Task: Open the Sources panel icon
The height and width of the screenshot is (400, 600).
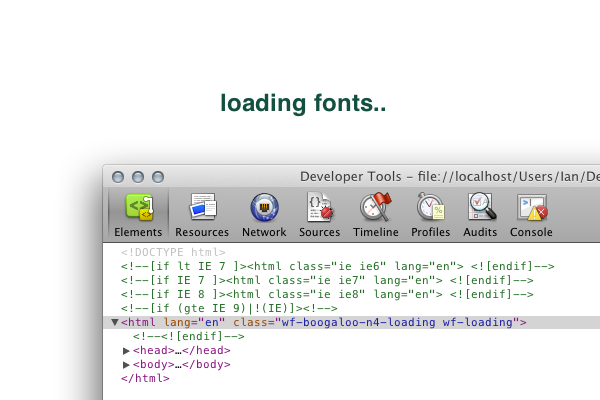Action: [320, 207]
